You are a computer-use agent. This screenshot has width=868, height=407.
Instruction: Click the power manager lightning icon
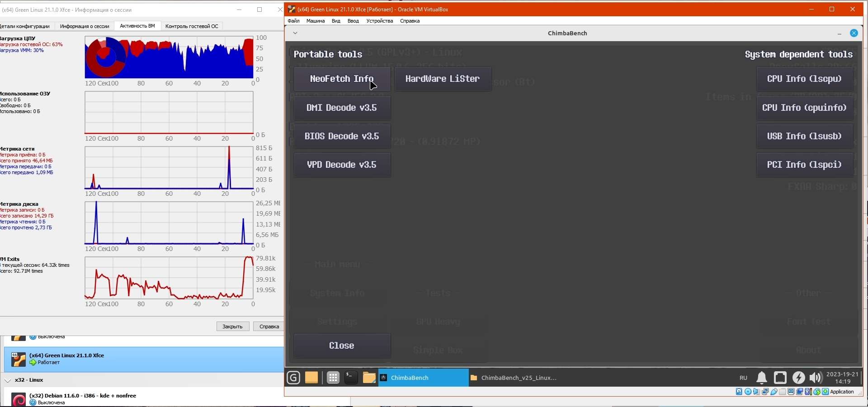tap(799, 378)
